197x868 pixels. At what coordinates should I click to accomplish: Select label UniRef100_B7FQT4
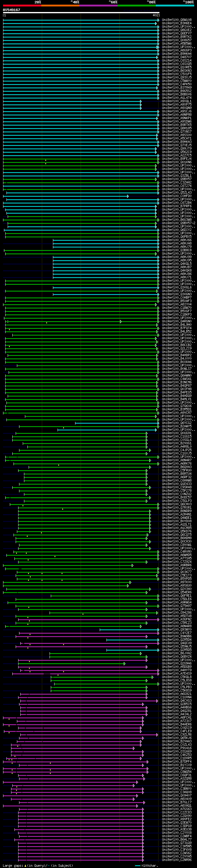(x=176, y=328)
